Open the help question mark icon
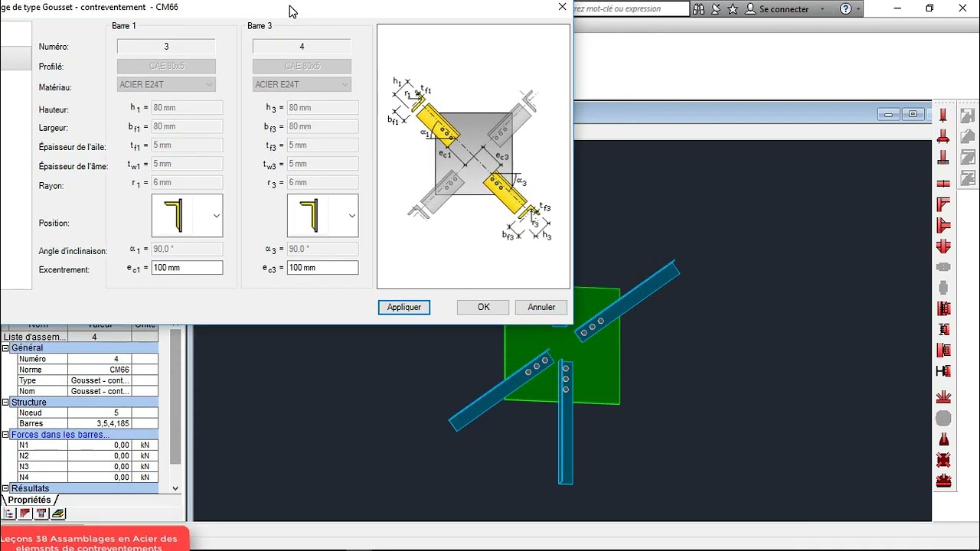 [x=845, y=9]
